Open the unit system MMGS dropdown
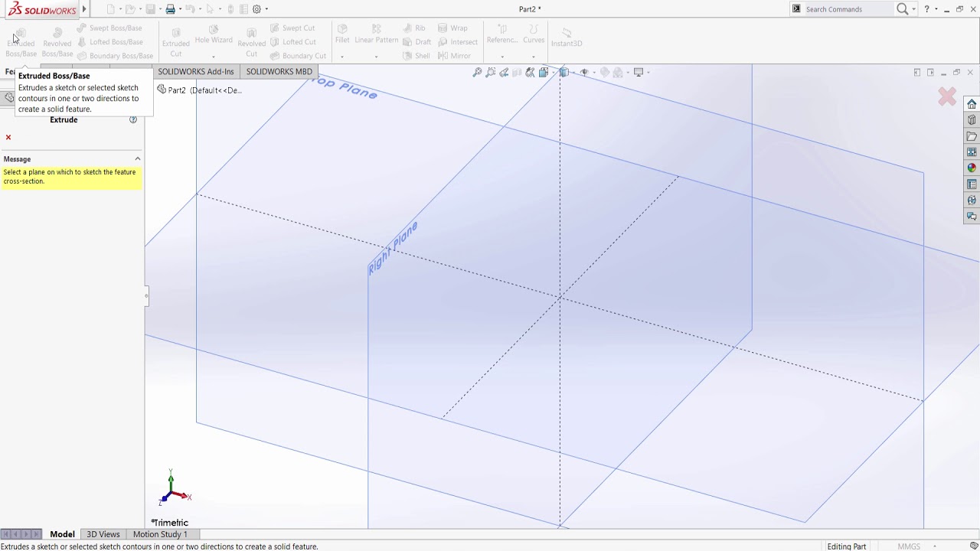The width and height of the screenshot is (980, 551). tap(934, 546)
